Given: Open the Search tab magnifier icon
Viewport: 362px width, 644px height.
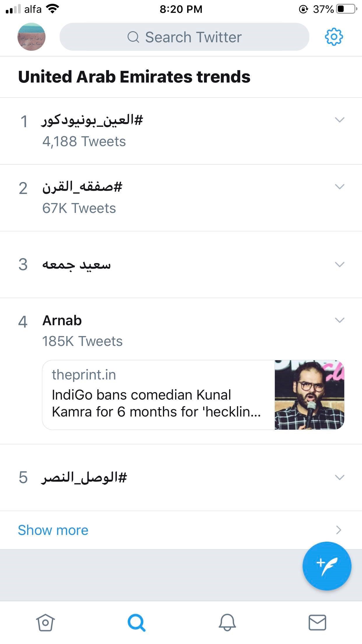Looking at the screenshot, I should (x=136, y=622).
